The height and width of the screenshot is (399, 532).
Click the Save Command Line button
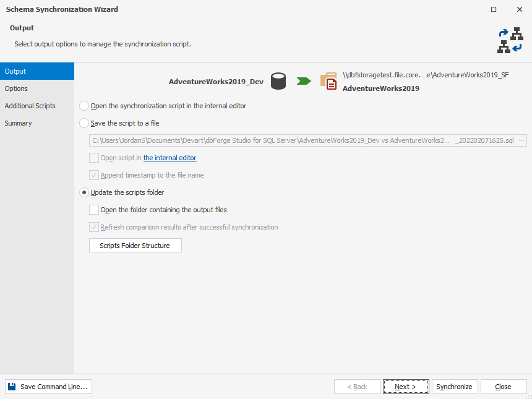coord(48,387)
